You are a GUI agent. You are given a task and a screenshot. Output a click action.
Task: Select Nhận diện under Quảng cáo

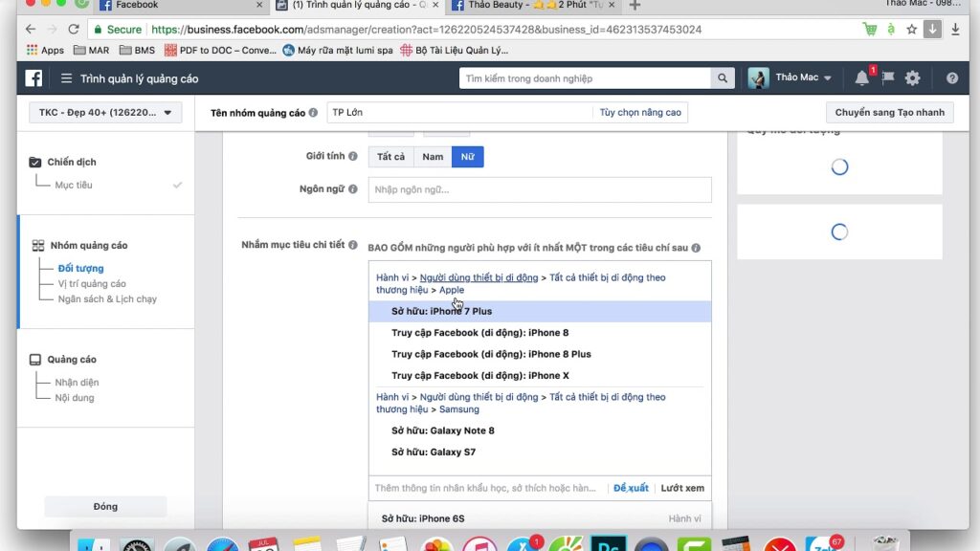[x=77, y=383]
